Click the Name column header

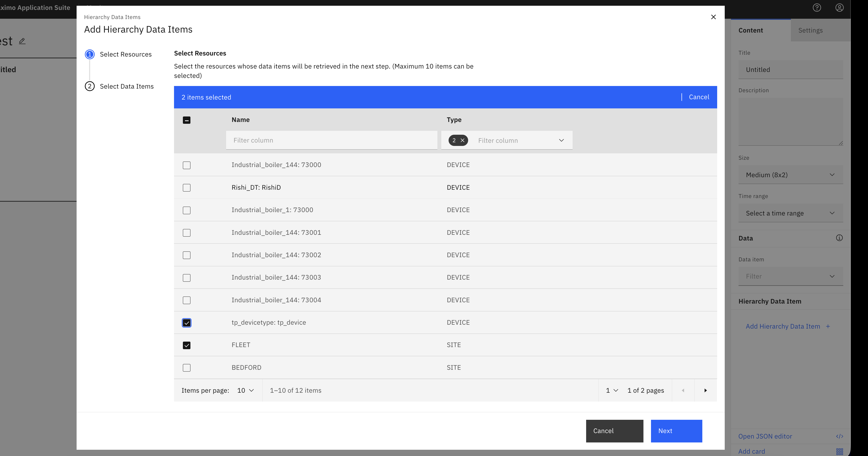pos(241,120)
